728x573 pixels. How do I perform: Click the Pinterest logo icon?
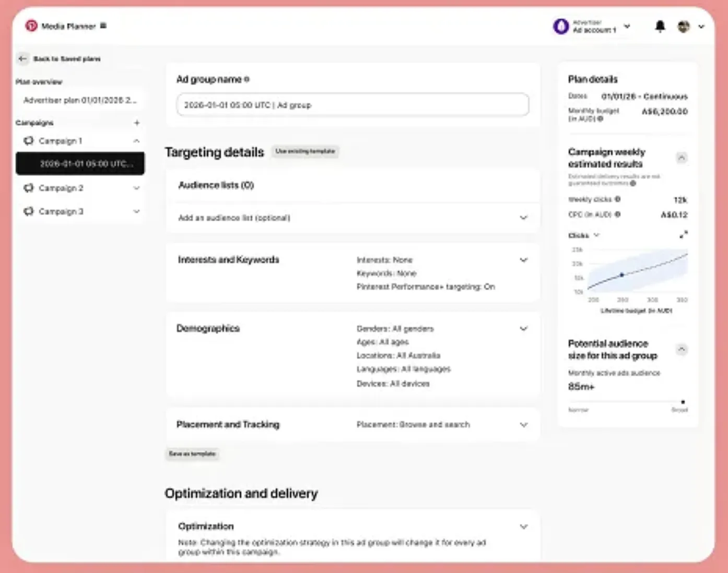(31, 26)
